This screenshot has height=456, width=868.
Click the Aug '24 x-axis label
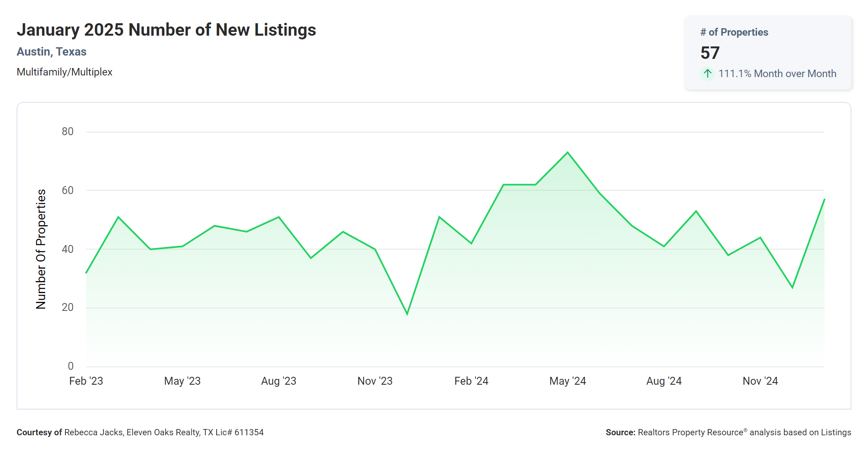click(664, 381)
